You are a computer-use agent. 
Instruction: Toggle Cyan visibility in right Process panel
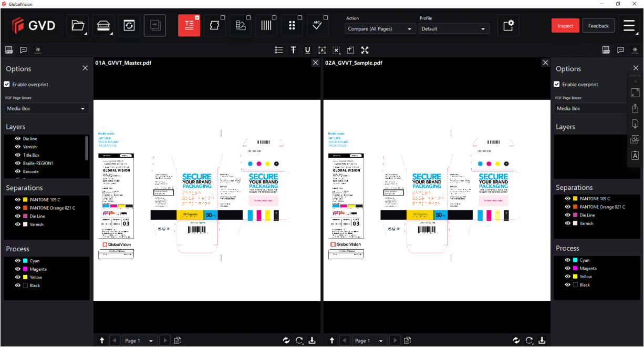click(568, 260)
